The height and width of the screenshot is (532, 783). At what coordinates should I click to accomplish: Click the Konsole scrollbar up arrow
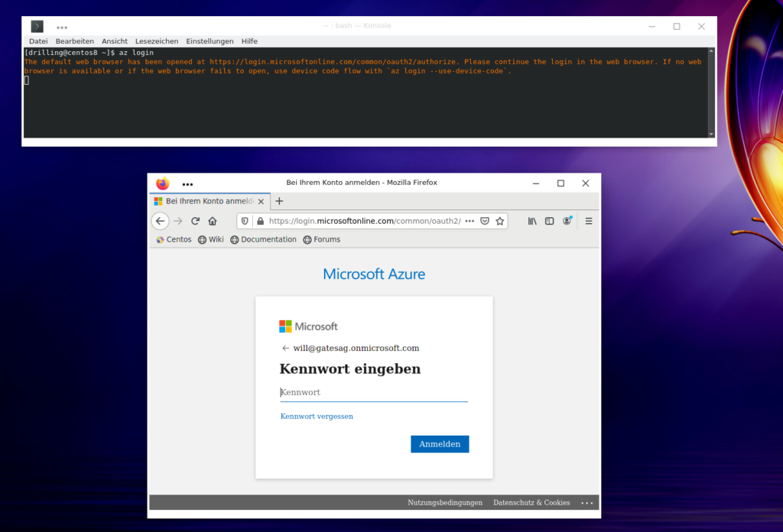(711, 51)
